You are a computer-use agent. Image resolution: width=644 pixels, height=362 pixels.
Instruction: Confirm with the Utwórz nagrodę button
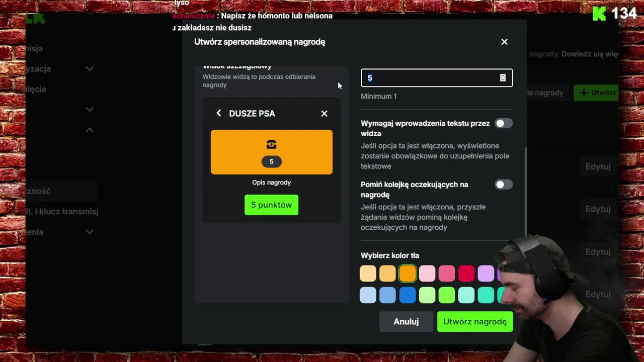coord(475,322)
